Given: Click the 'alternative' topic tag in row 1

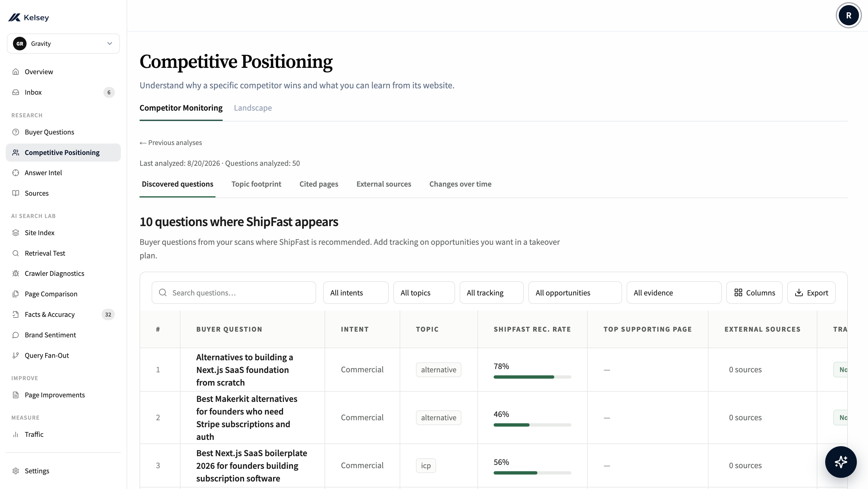Looking at the screenshot, I should (439, 370).
